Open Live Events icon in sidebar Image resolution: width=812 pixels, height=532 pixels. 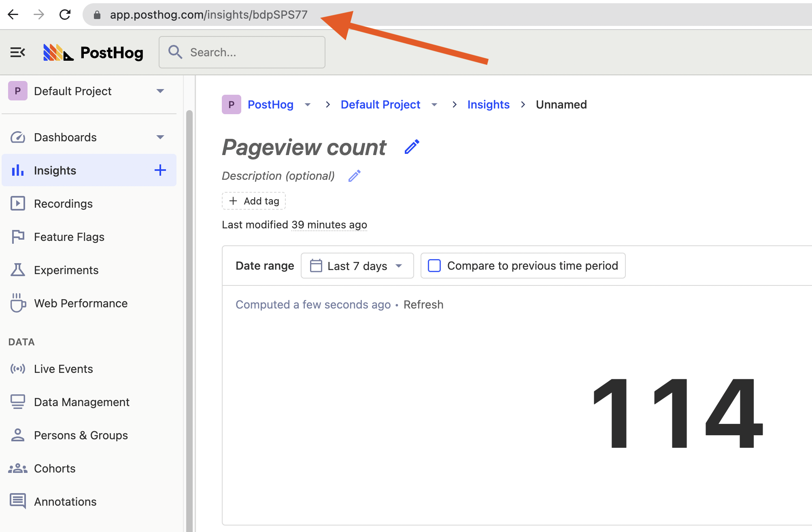click(x=18, y=369)
